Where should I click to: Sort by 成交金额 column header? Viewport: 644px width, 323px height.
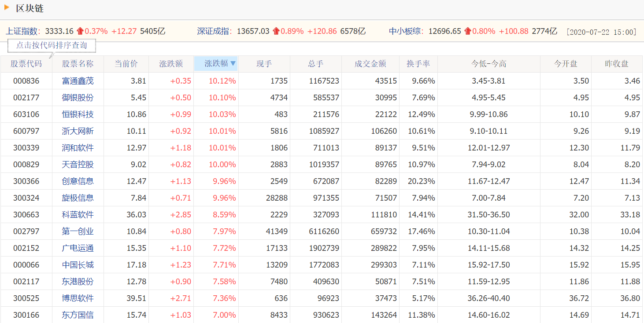[x=370, y=64]
